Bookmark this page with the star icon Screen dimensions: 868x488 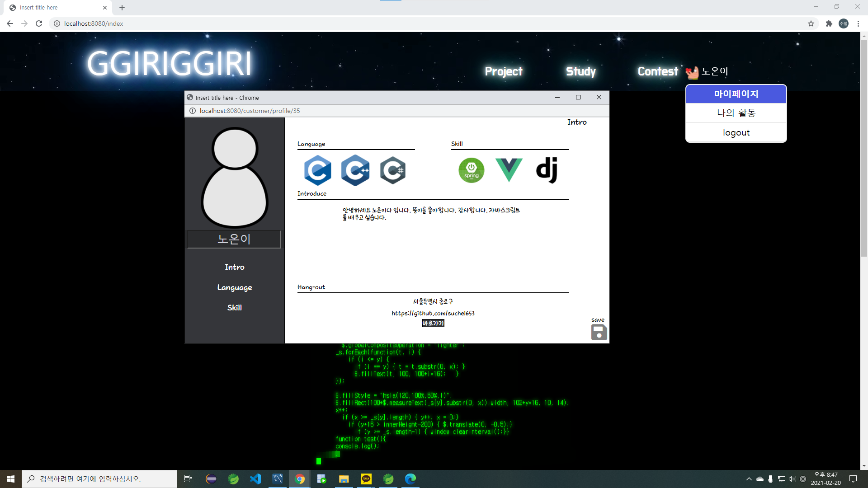click(x=811, y=23)
